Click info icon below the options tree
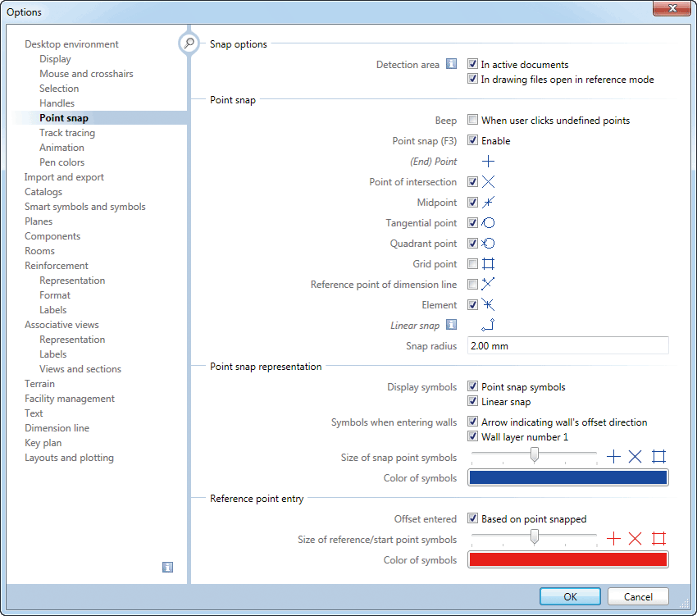697x616 pixels. pos(167,567)
